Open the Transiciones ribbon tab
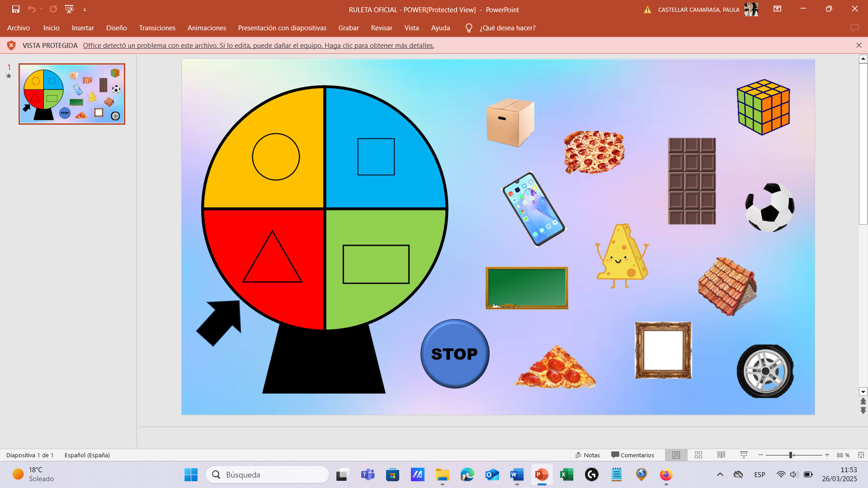Screen dimensions: 868x488 pos(157,28)
